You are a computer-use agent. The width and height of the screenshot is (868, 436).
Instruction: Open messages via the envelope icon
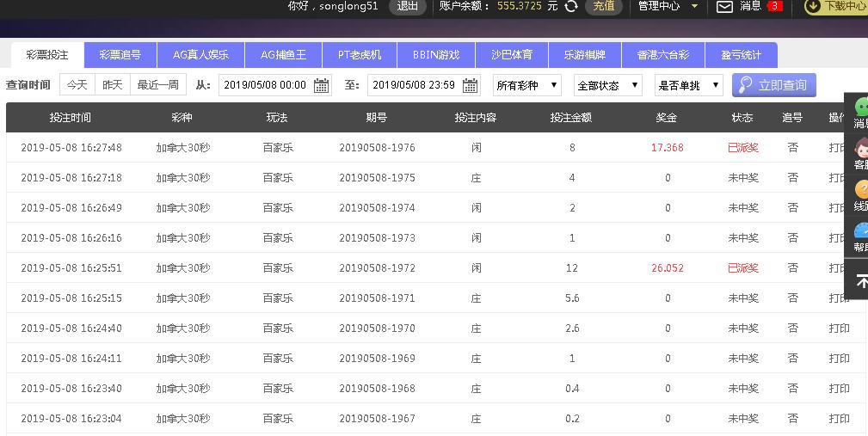pos(724,7)
